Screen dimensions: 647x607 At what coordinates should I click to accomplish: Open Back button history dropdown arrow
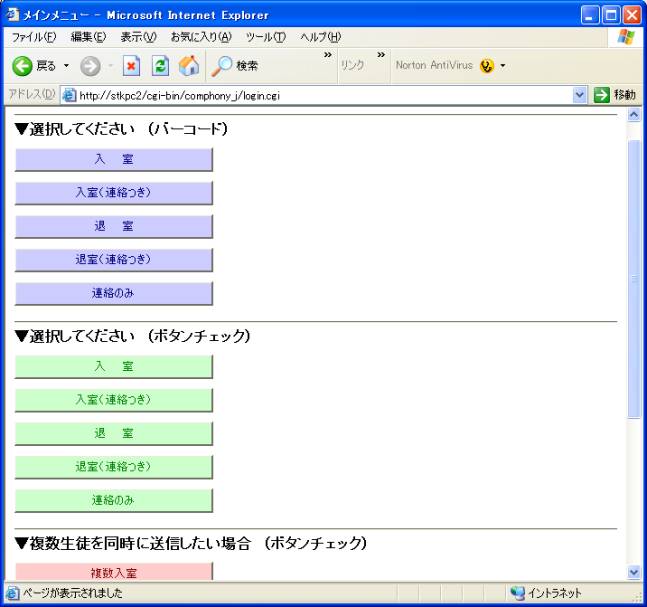(x=66, y=66)
